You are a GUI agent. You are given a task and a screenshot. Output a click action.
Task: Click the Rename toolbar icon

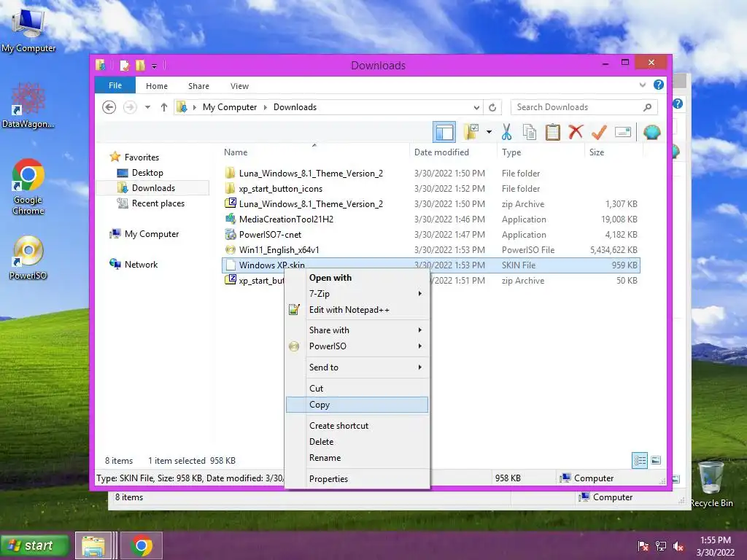(623, 132)
